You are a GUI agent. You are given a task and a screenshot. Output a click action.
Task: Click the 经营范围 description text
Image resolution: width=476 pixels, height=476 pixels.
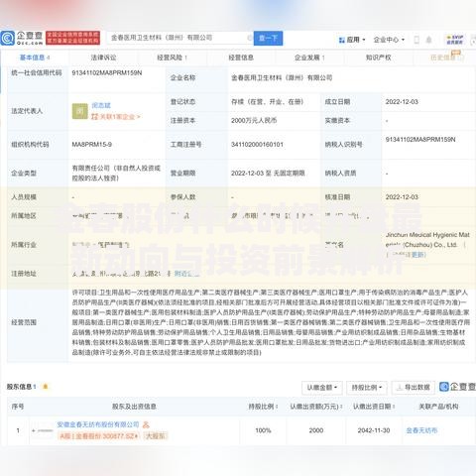pyautogui.click(x=271, y=322)
